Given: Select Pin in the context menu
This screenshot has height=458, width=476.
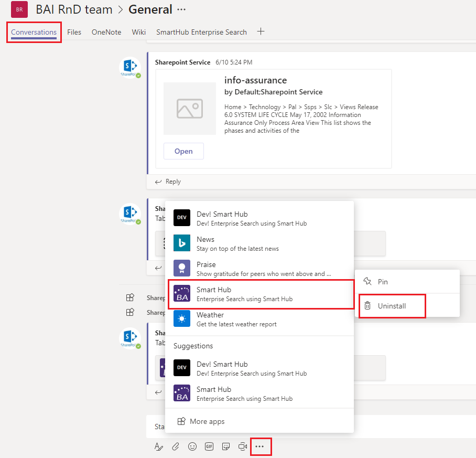Looking at the screenshot, I should 383,282.
